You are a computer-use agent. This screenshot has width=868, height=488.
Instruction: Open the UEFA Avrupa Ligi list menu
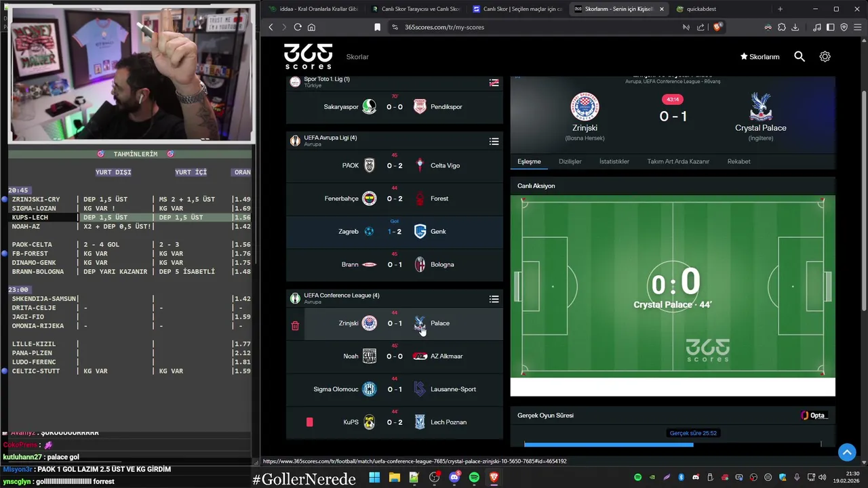tap(494, 142)
